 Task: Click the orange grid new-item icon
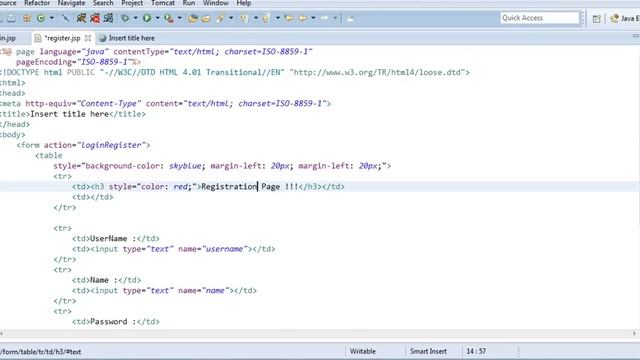27,18
